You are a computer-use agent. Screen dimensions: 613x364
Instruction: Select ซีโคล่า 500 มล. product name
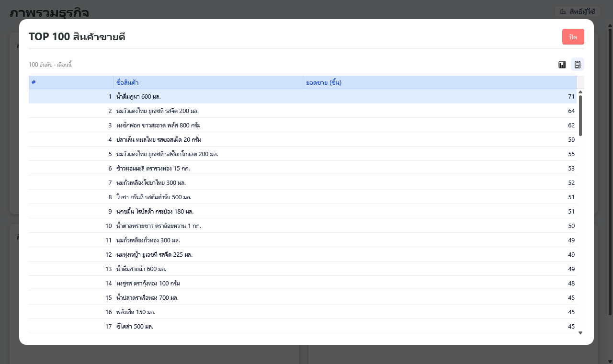[x=135, y=327]
